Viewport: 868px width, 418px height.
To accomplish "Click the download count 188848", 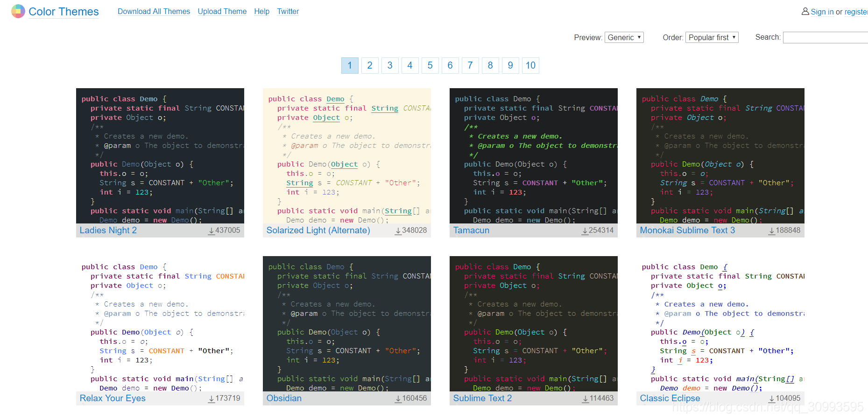I will click(x=788, y=230).
